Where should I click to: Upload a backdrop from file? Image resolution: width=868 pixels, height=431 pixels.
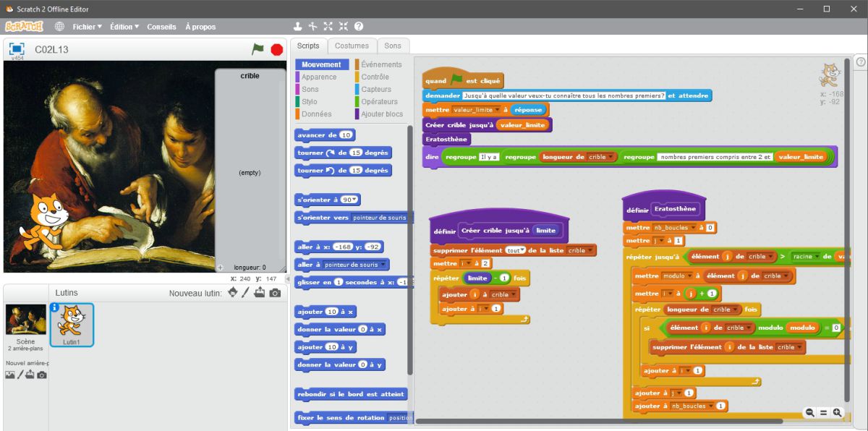point(30,375)
